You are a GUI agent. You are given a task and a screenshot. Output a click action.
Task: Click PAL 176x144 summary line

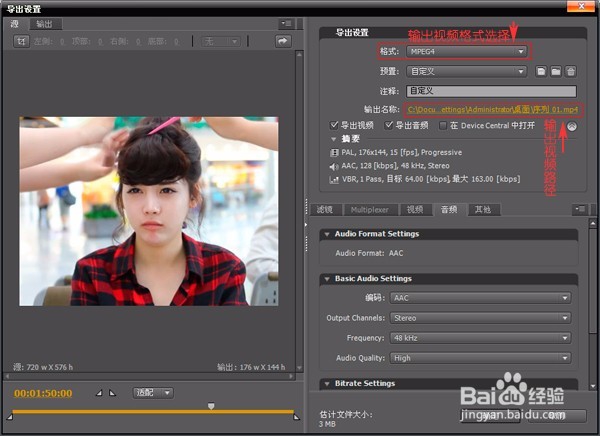pyautogui.click(x=401, y=152)
